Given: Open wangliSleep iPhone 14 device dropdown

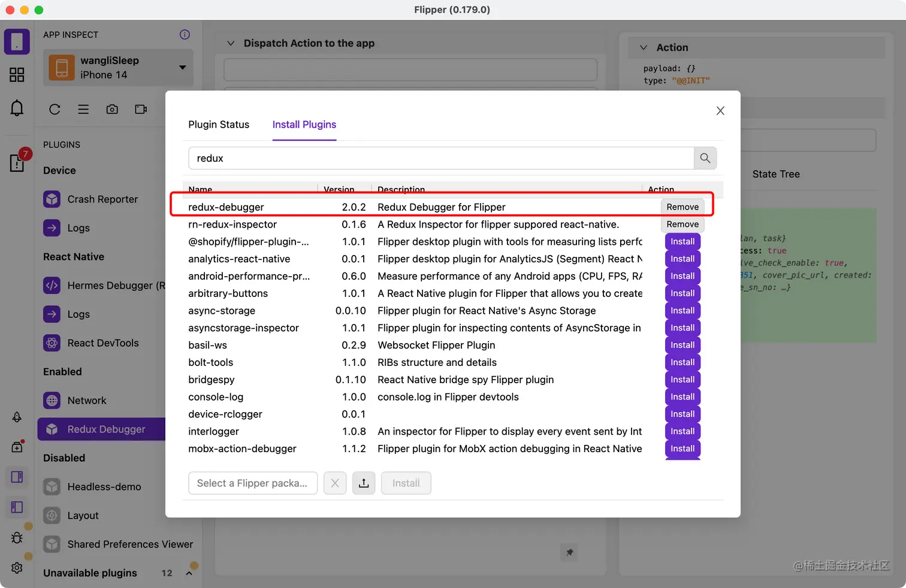Looking at the screenshot, I should 119,67.
